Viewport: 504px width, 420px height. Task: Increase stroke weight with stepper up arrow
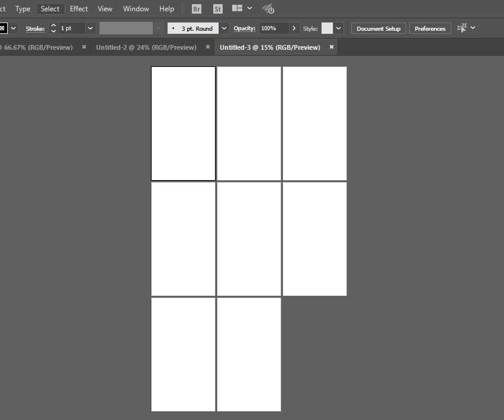click(x=53, y=25)
